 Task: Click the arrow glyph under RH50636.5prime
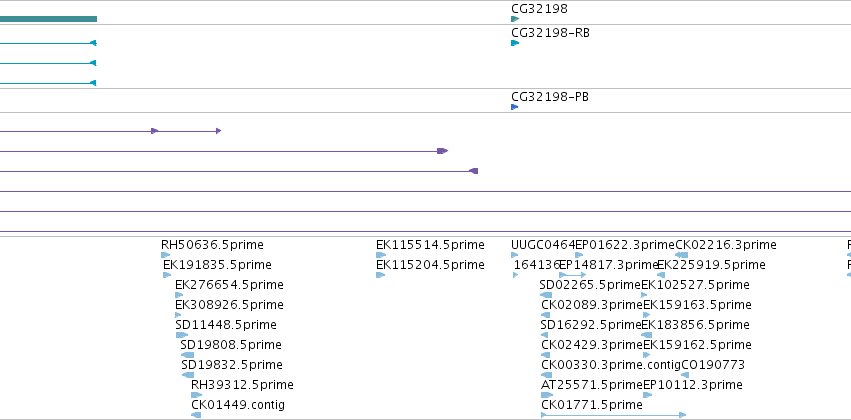[x=166, y=255]
